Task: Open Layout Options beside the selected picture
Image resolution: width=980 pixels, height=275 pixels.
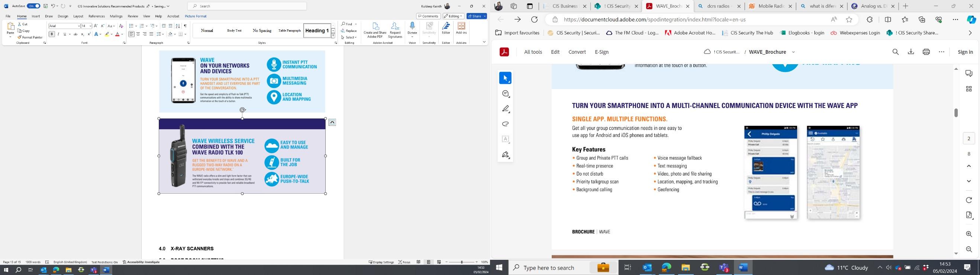Action: tap(332, 122)
